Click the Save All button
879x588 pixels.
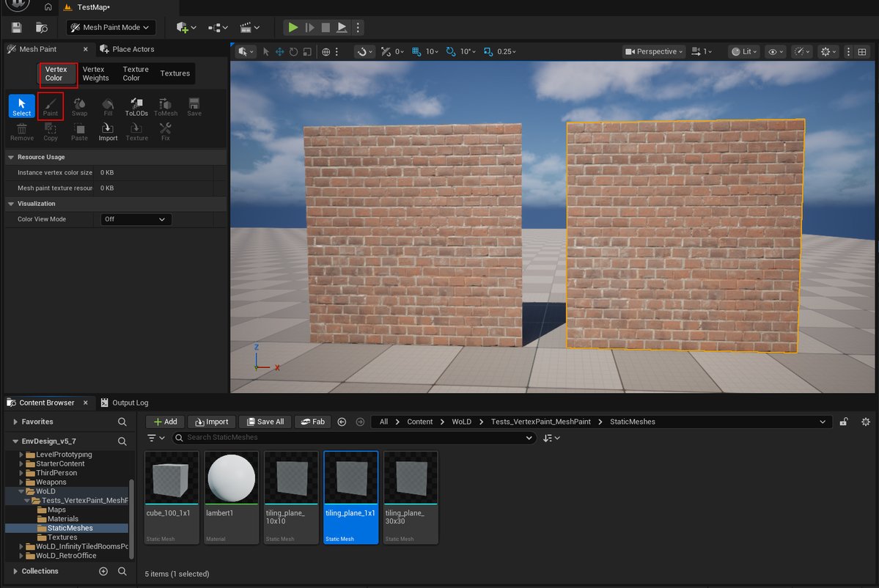pos(265,422)
